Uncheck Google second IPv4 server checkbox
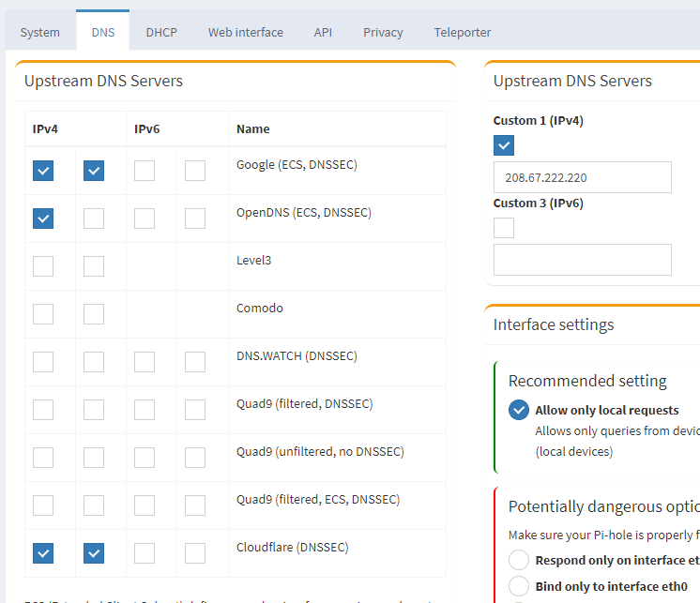Image resolution: width=700 pixels, height=603 pixels. (x=94, y=171)
